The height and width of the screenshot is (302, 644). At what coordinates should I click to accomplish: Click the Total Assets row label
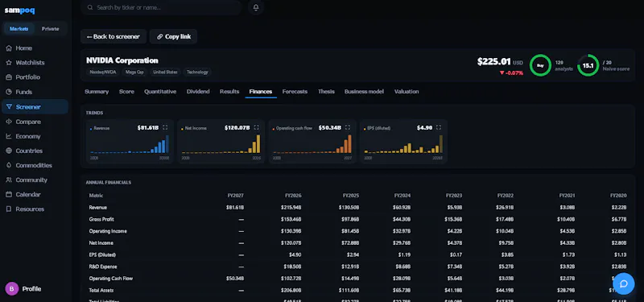coord(101,290)
